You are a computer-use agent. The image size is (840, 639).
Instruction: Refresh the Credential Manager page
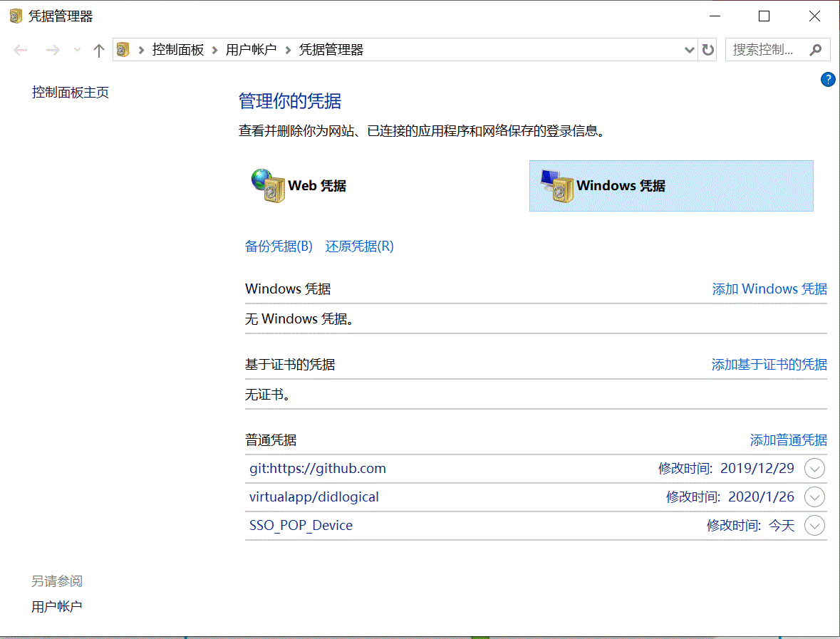click(x=708, y=50)
